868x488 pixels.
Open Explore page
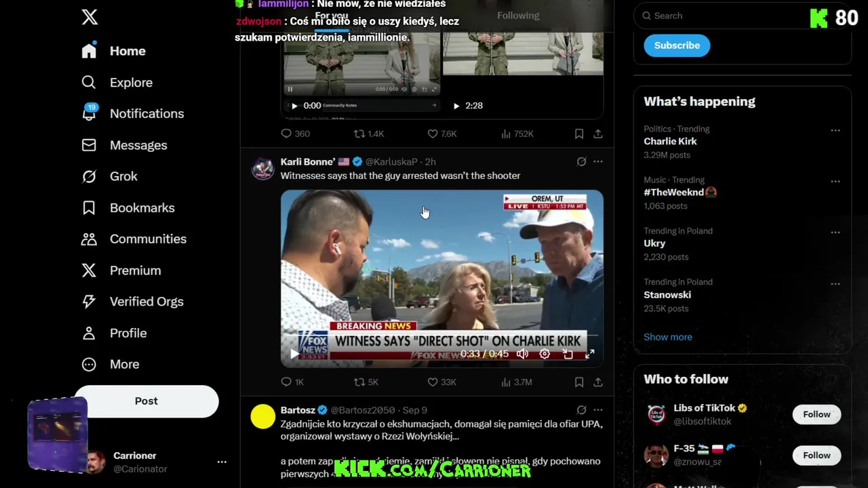[117, 82]
